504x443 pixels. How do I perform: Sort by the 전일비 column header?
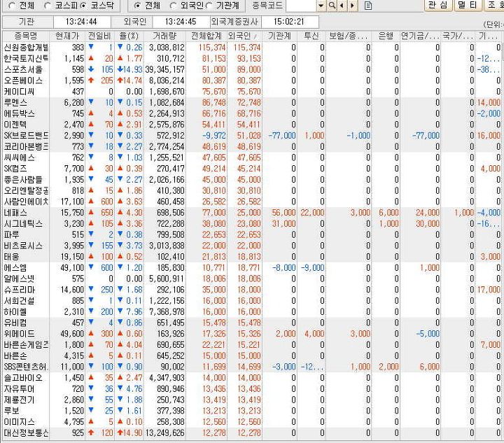point(99,36)
